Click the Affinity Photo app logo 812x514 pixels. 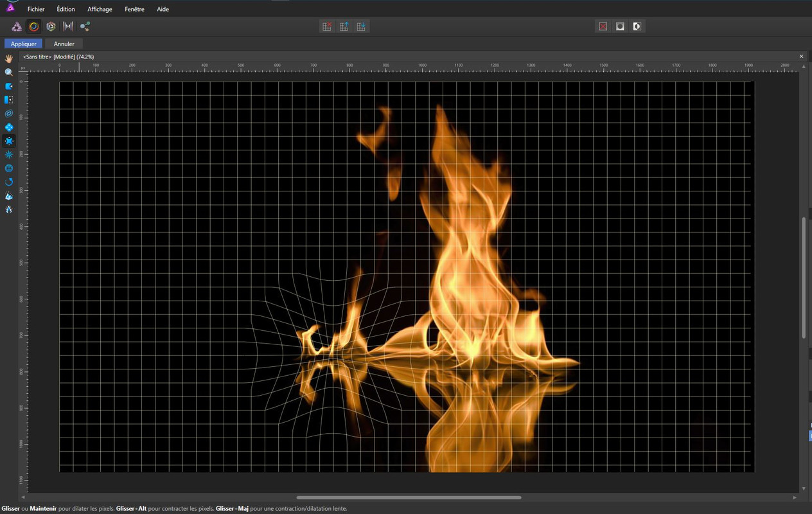tap(10, 7)
